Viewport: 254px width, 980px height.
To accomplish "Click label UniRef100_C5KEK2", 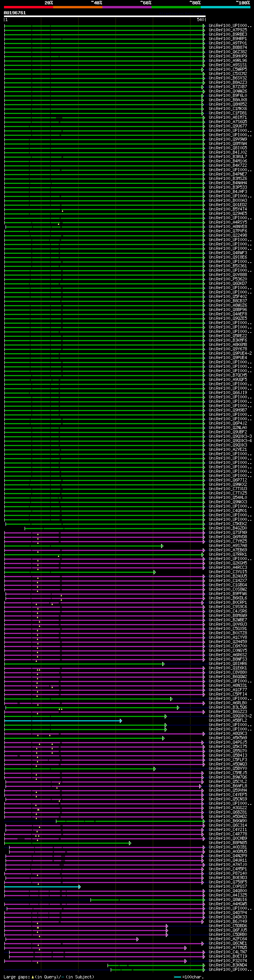I will tap(228, 524).
